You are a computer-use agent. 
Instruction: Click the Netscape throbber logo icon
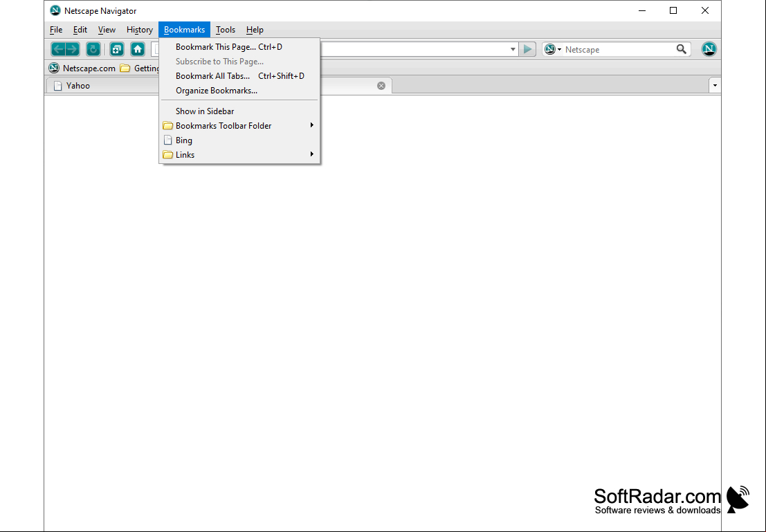tap(709, 49)
